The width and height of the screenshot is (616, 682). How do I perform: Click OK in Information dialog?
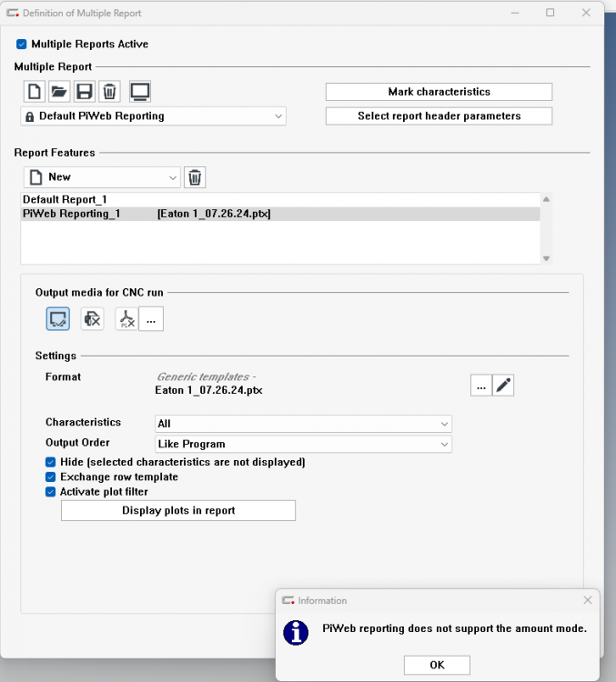tap(437, 665)
